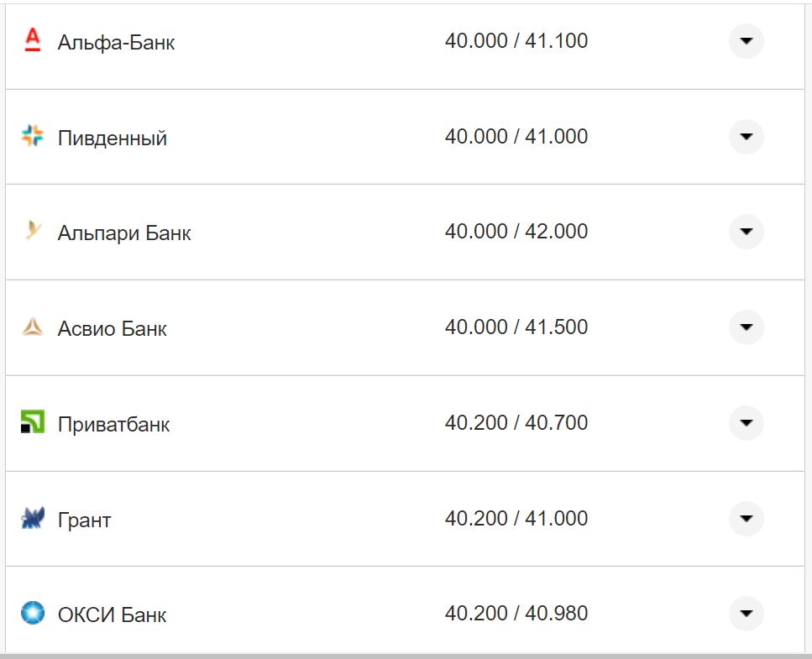The width and height of the screenshot is (812, 659).
Task: Click the Грант bank logo icon
Action: (32, 518)
